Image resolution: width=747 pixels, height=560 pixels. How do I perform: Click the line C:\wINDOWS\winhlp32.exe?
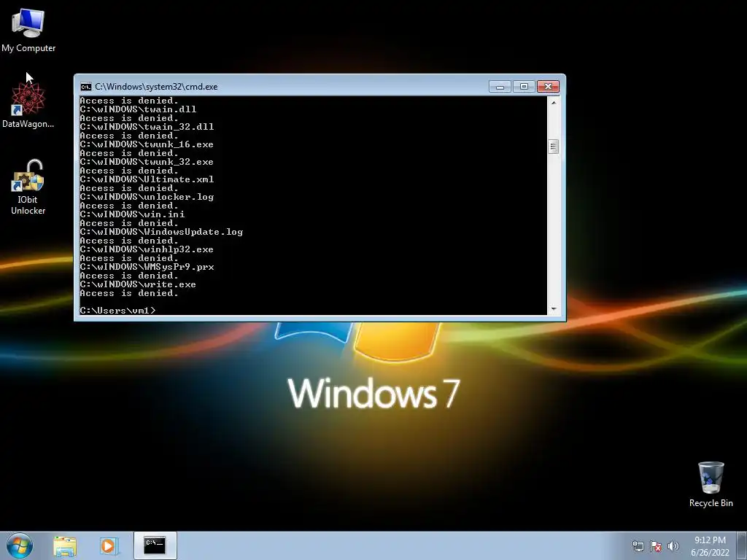click(147, 249)
